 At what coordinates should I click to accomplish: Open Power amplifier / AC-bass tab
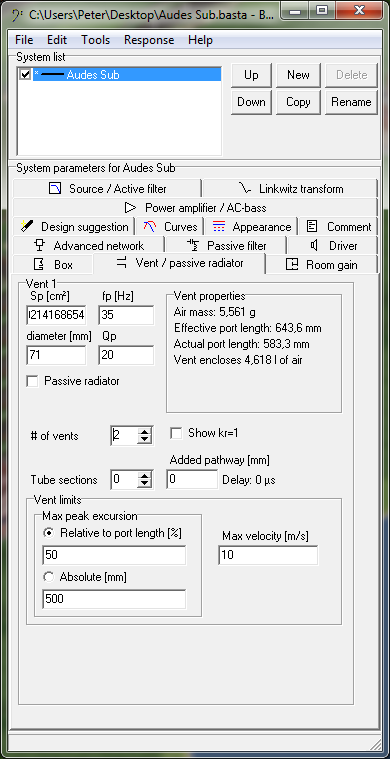pos(195,208)
